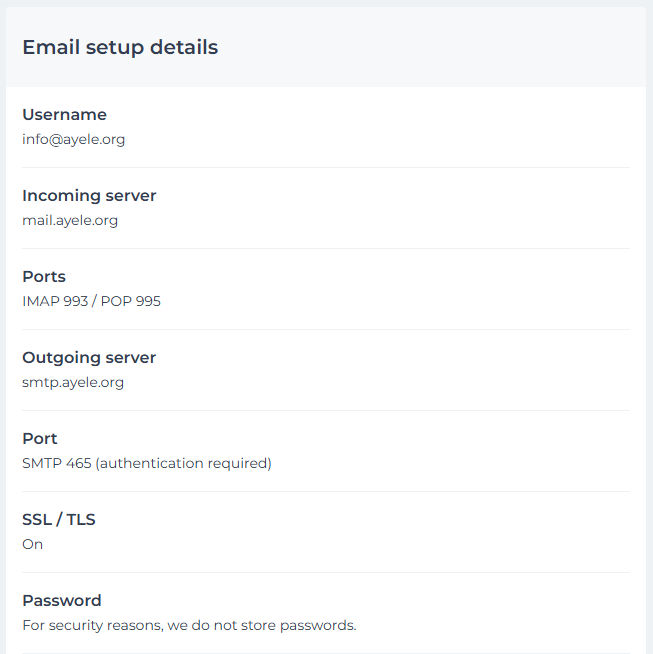Click the Password label
Viewport: 653px width, 654px height.
tap(62, 601)
